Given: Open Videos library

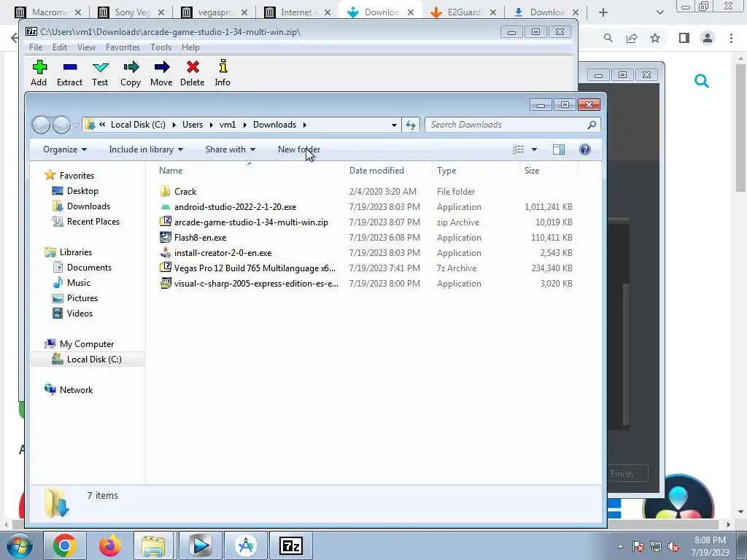Looking at the screenshot, I should tap(80, 314).
